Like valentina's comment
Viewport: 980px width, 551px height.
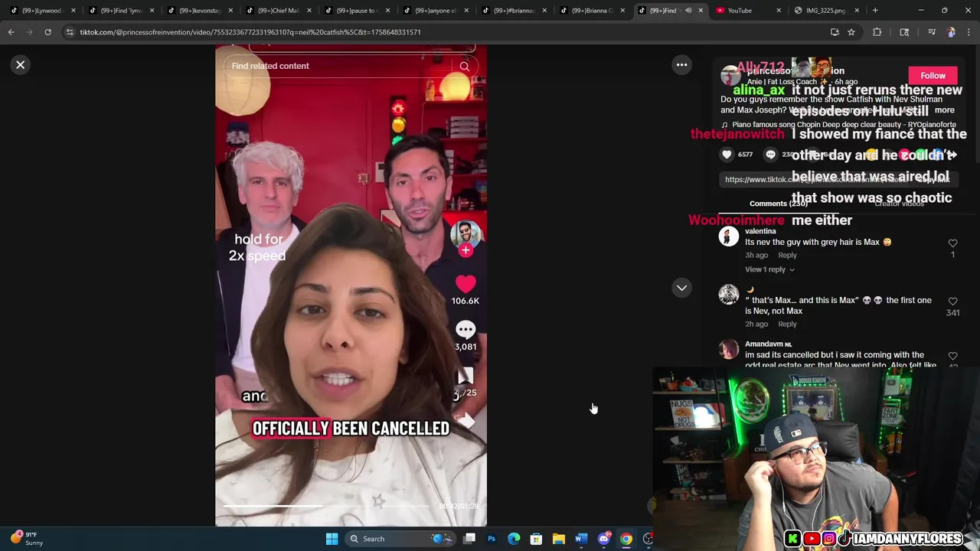952,243
